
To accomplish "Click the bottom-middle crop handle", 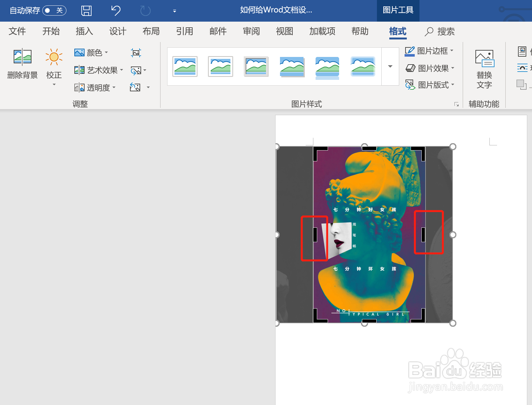I will (x=369, y=321).
